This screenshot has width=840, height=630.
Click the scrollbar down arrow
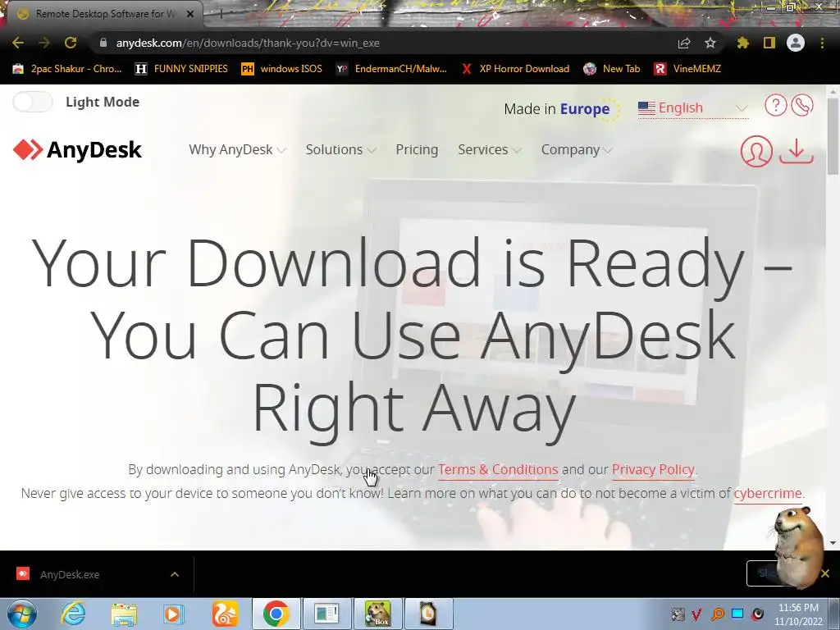click(833, 542)
